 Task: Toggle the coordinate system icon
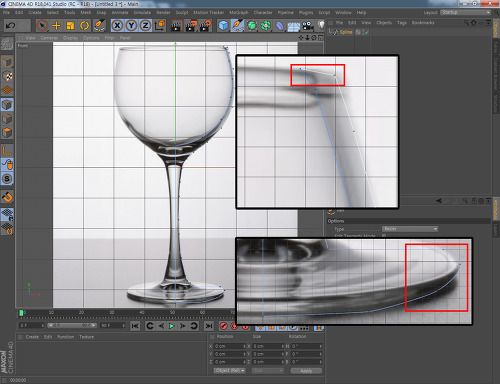click(x=160, y=26)
